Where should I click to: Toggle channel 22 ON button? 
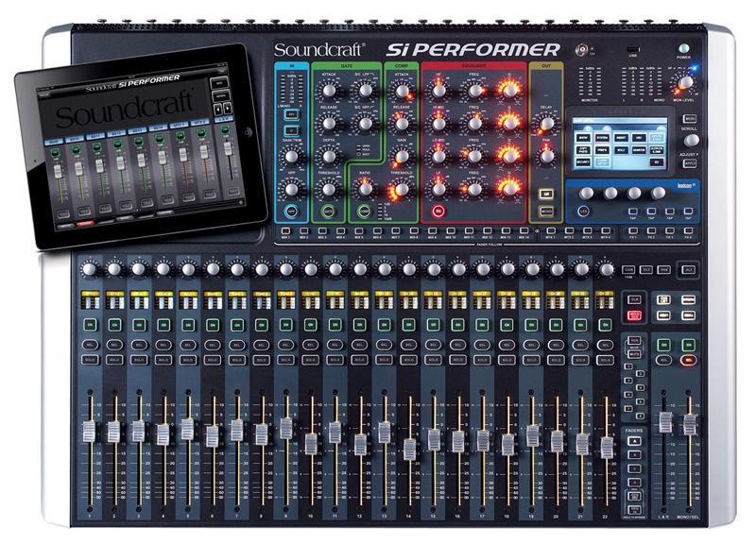605,325
